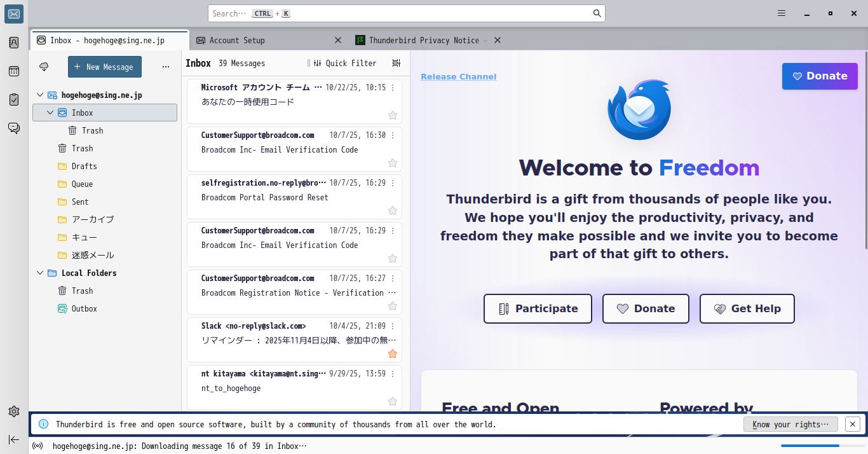This screenshot has height=454, width=868.
Task: Close the Account Setup tab
Action: pos(338,40)
